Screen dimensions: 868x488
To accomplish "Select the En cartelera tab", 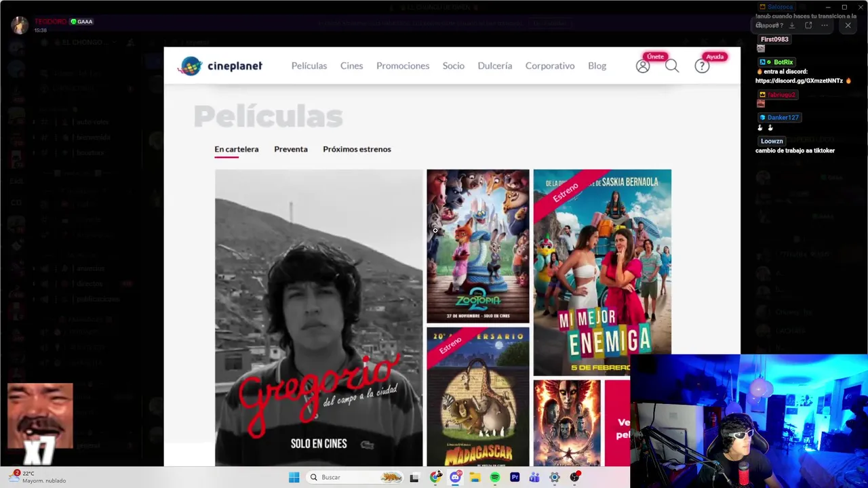I will pyautogui.click(x=236, y=149).
